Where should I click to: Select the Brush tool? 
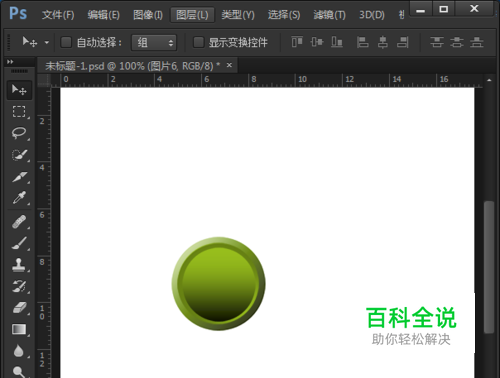coord(19,243)
